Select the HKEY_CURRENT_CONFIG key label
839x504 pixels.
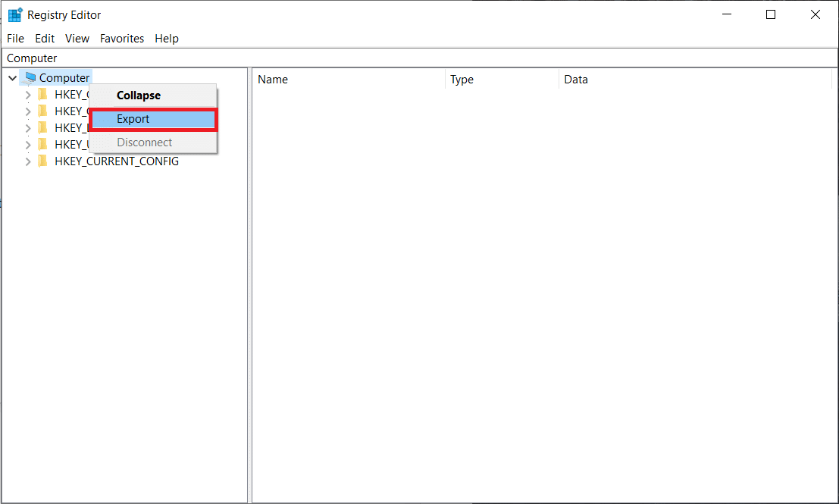point(117,161)
